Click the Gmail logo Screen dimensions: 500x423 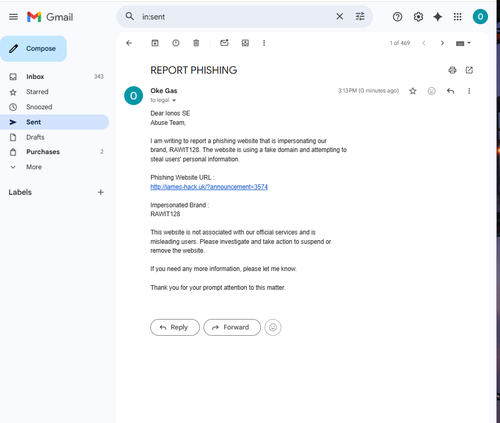(50, 17)
